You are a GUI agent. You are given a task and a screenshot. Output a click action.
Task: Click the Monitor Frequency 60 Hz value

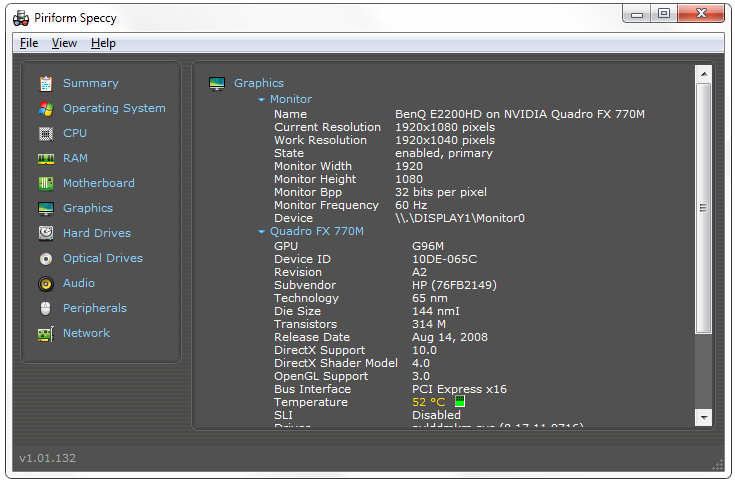pos(411,205)
